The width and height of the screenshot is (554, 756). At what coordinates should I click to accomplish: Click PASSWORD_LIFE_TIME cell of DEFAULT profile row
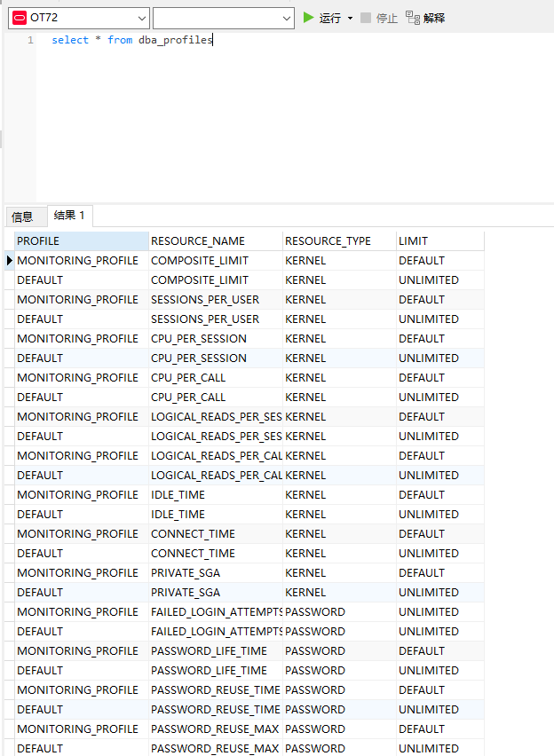coord(216,671)
